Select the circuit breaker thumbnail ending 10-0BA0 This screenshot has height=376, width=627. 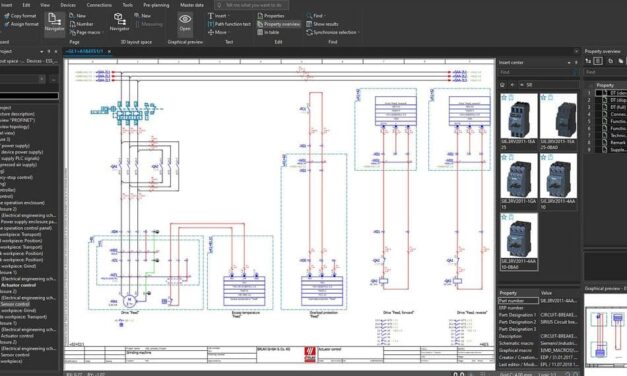519,242
